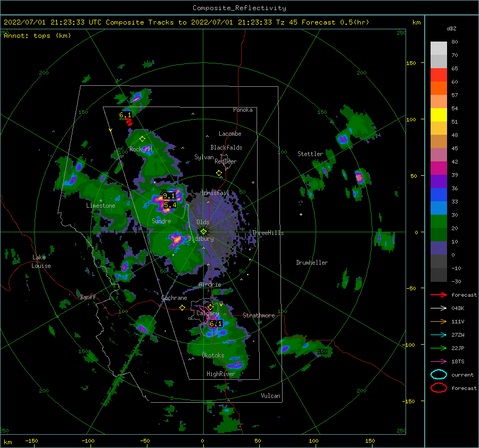Pick the red 65 dBZ swatch

[x=439, y=75]
